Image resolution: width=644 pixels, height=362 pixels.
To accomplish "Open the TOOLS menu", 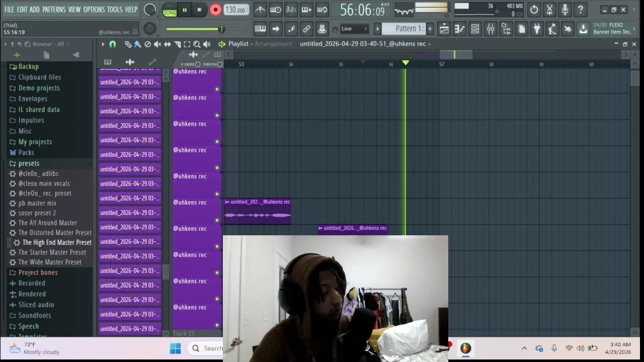I will point(115,10).
